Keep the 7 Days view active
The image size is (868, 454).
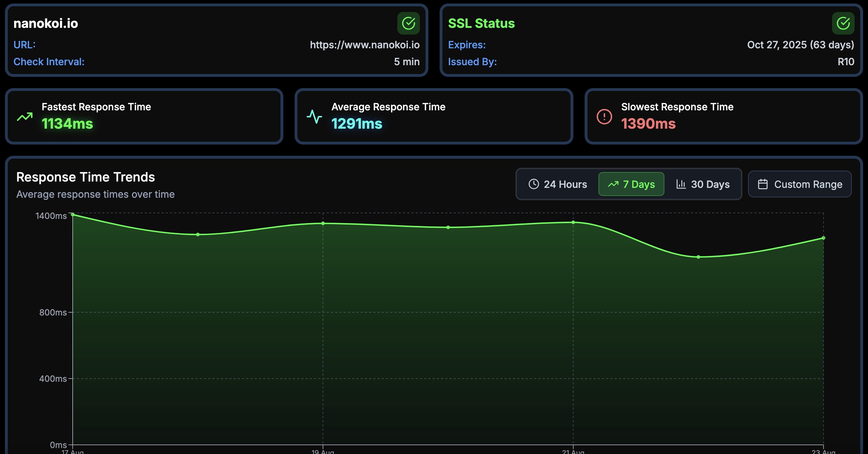point(631,184)
